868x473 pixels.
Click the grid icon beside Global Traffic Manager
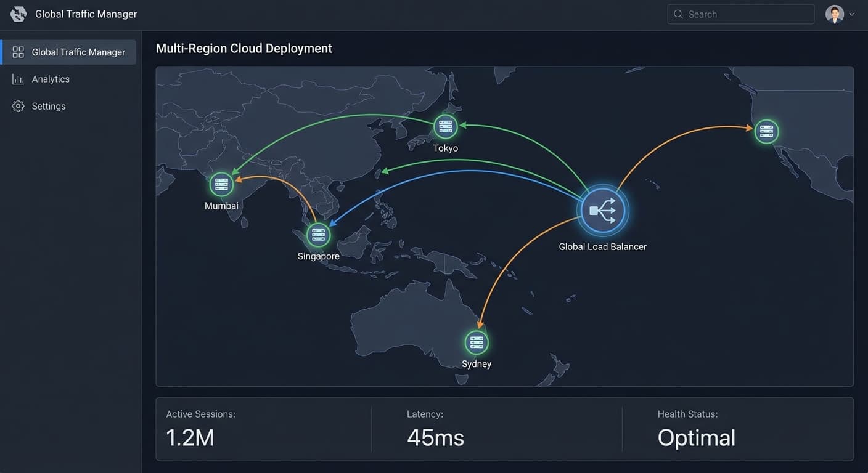click(x=18, y=52)
